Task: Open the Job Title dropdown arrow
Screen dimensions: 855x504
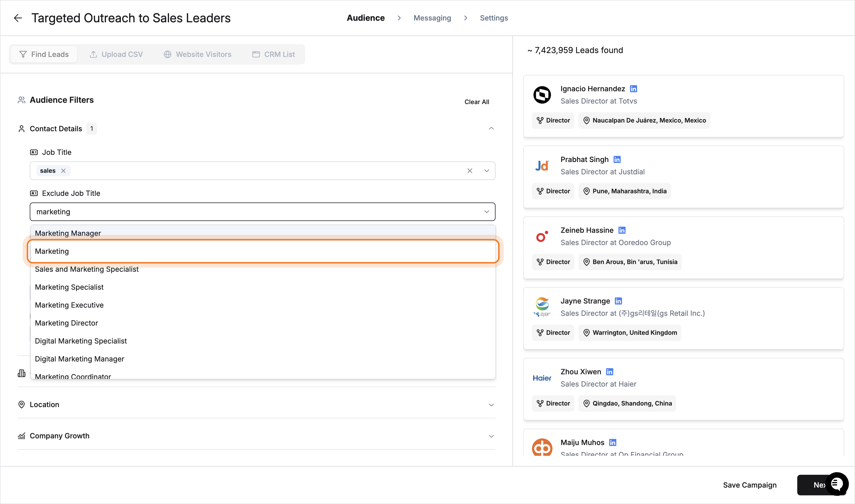Action: coord(487,171)
